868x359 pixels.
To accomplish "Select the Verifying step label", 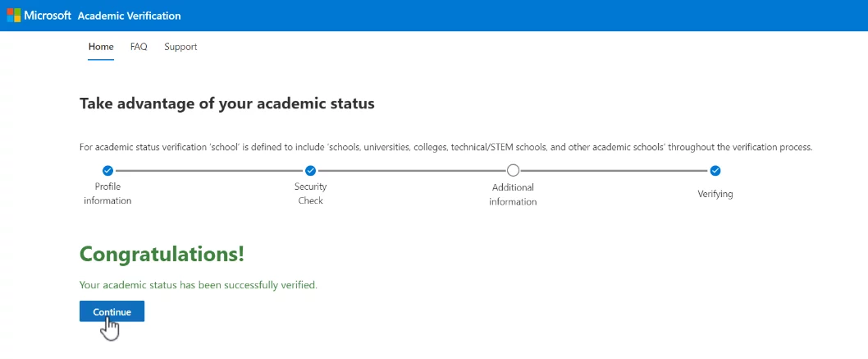I will click(x=715, y=195).
